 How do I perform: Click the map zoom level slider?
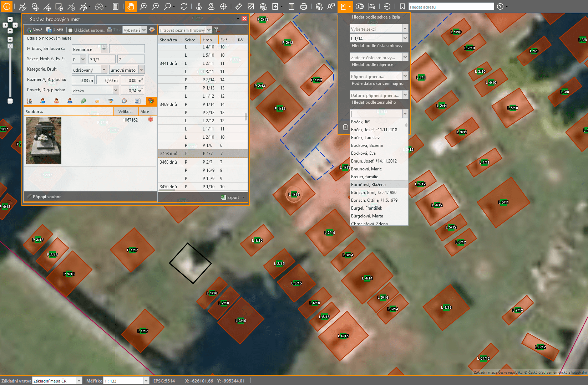click(10, 71)
